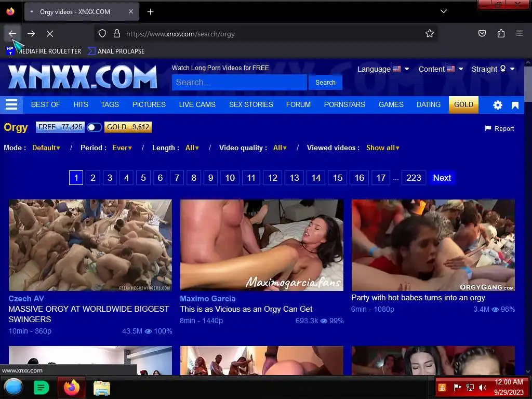Click the Report flag link
The height and width of the screenshot is (399, 532).
(499, 129)
